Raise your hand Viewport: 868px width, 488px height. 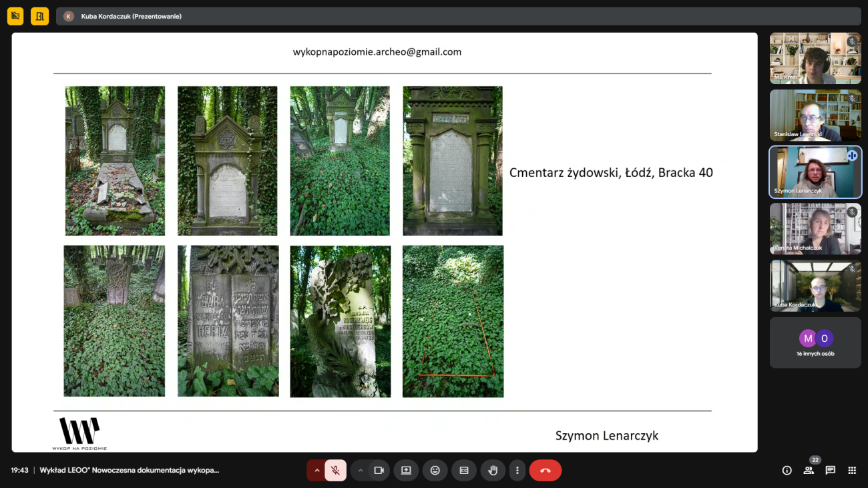pyautogui.click(x=493, y=471)
